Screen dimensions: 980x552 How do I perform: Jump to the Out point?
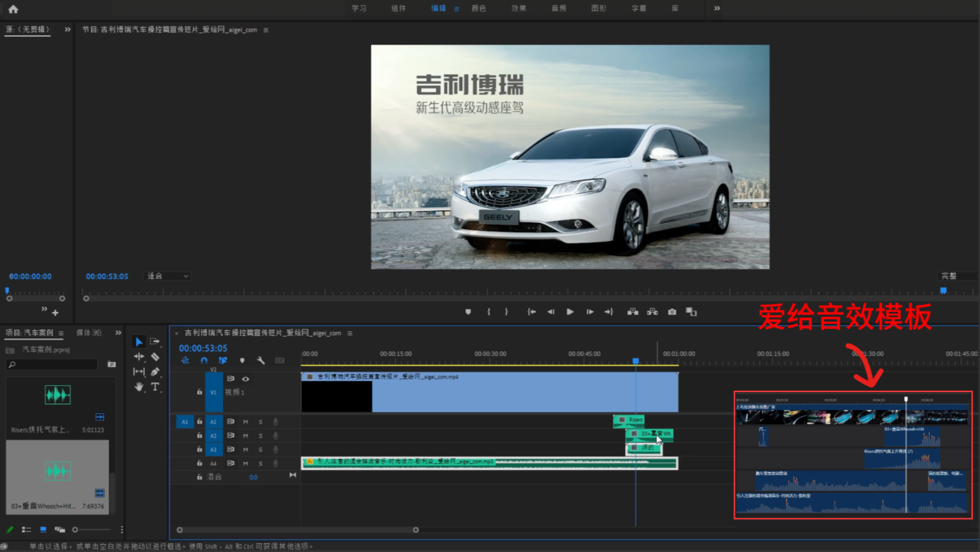click(x=609, y=312)
